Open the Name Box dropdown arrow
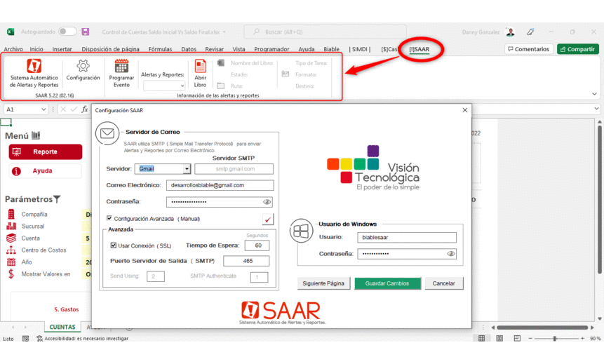This screenshot has height=364, width=604. click(x=43, y=109)
